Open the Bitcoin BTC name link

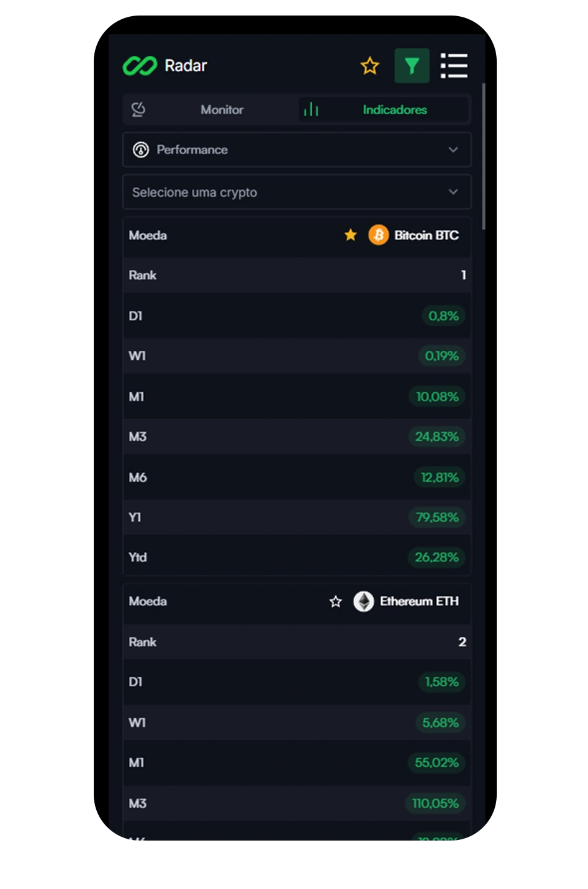pyautogui.click(x=427, y=235)
